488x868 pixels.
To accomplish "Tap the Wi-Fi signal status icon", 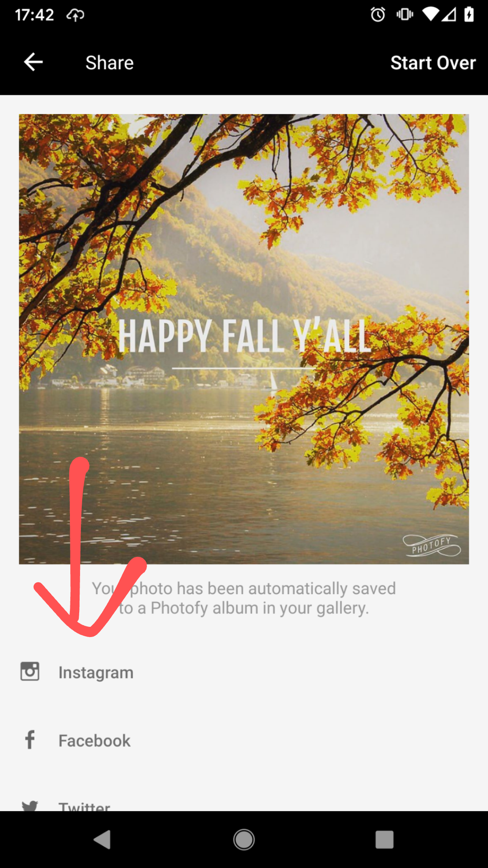I will coord(430,15).
